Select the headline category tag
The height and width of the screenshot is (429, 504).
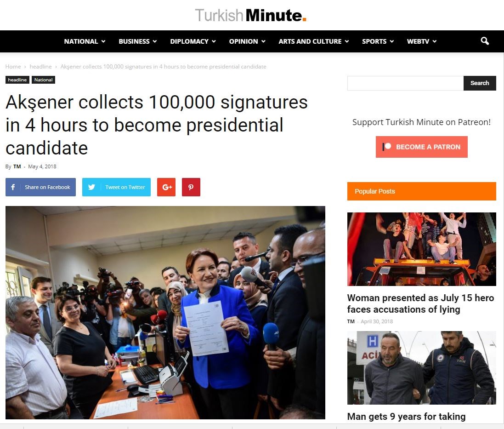(x=17, y=80)
